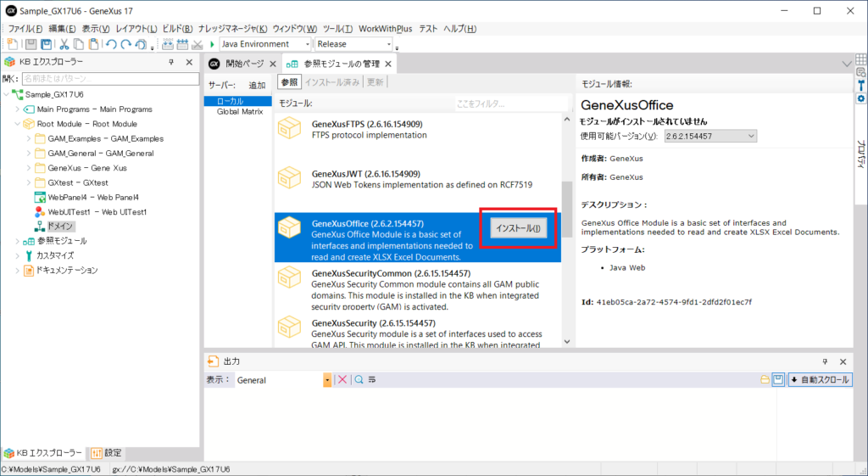
Task: Switch to the インストール済み tab
Action: click(x=331, y=82)
